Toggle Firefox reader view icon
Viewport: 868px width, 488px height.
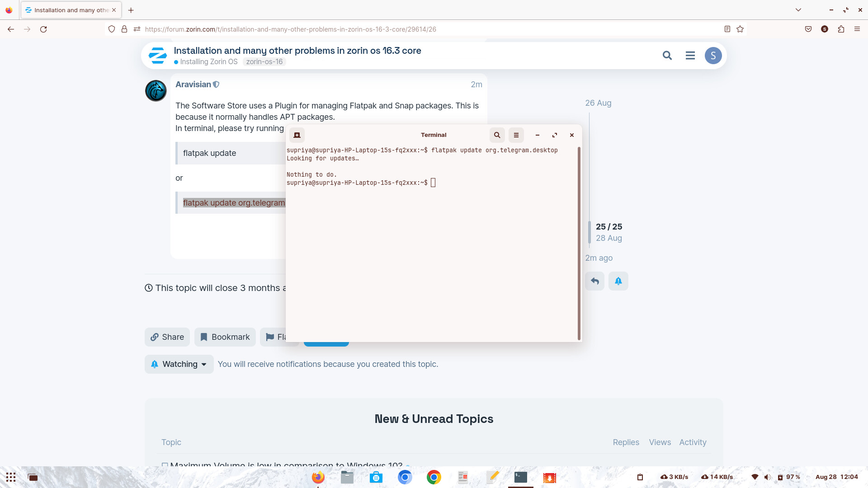coord(727,29)
